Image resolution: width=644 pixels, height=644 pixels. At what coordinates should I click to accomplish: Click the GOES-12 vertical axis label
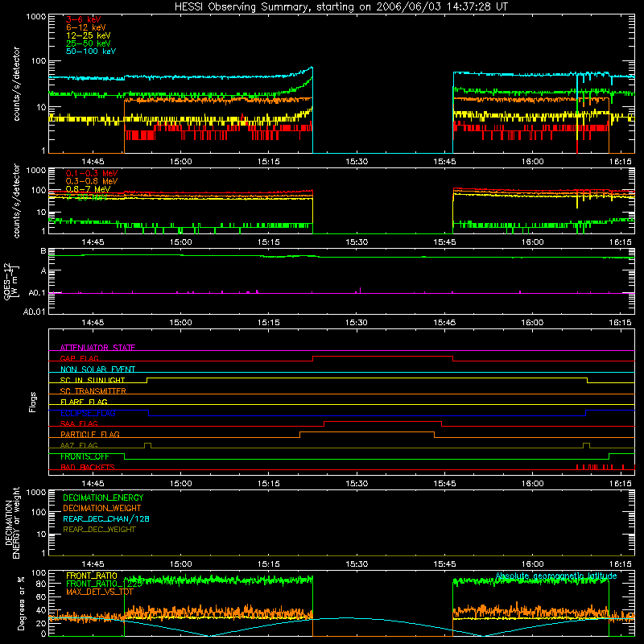coord(11,281)
